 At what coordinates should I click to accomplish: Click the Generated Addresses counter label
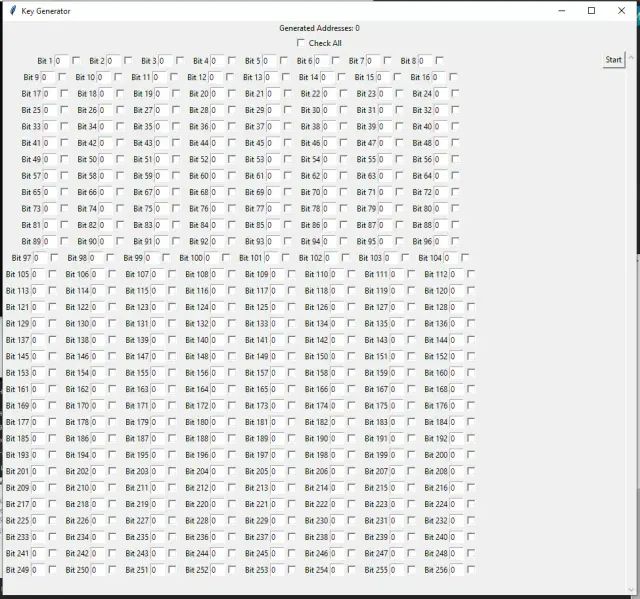320,28
